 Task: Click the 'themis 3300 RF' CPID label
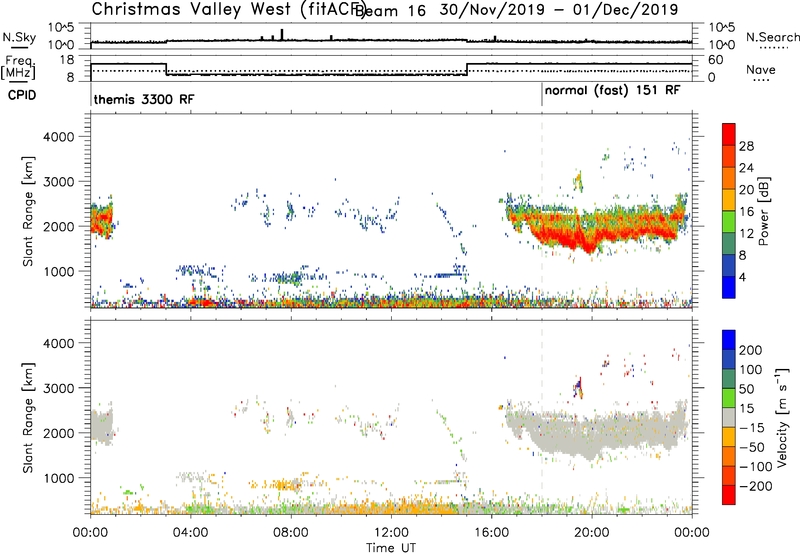pos(144,99)
